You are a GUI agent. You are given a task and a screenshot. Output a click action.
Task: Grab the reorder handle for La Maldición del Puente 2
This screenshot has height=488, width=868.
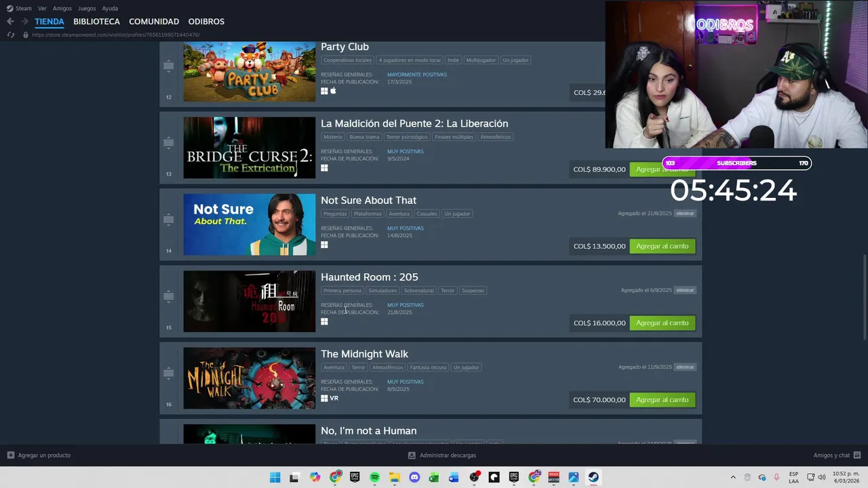[x=169, y=142]
